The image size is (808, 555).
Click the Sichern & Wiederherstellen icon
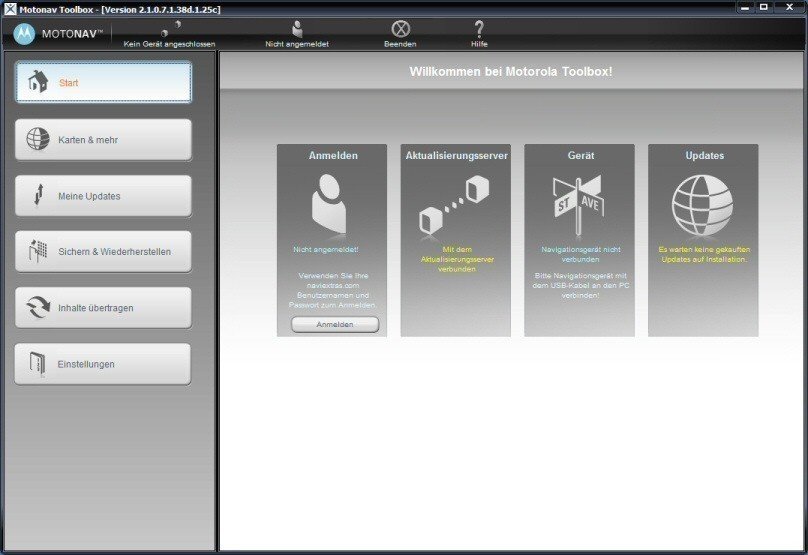pos(38,251)
